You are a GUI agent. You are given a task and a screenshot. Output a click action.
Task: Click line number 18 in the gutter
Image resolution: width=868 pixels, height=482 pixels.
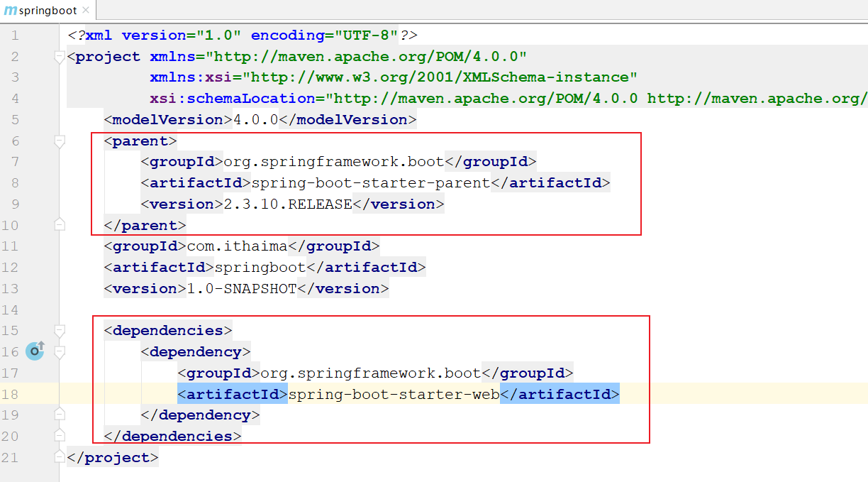pos(11,394)
